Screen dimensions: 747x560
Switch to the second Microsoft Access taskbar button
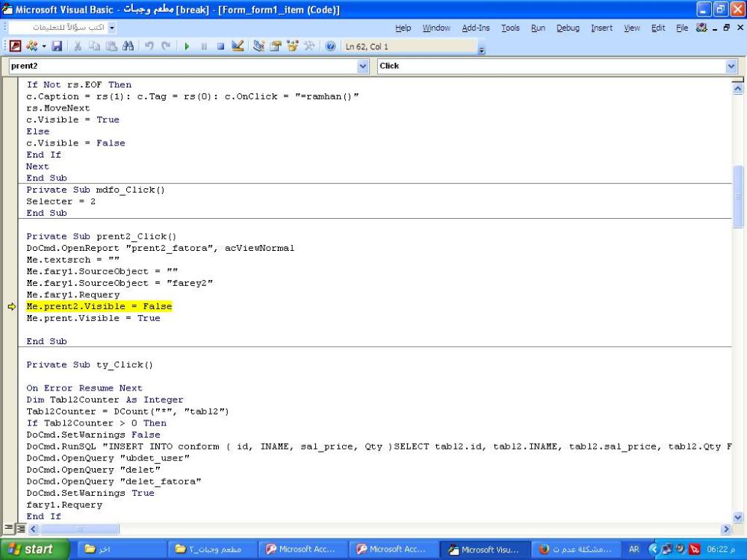[x=394, y=549]
